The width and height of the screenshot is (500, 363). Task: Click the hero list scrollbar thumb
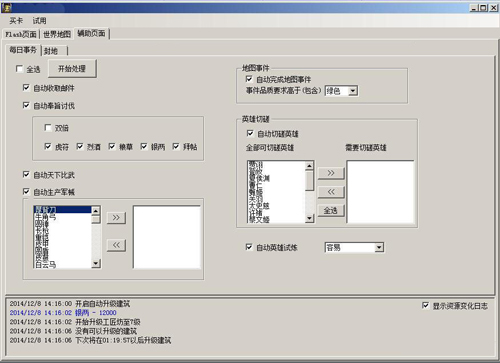pyautogui.click(x=309, y=180)
